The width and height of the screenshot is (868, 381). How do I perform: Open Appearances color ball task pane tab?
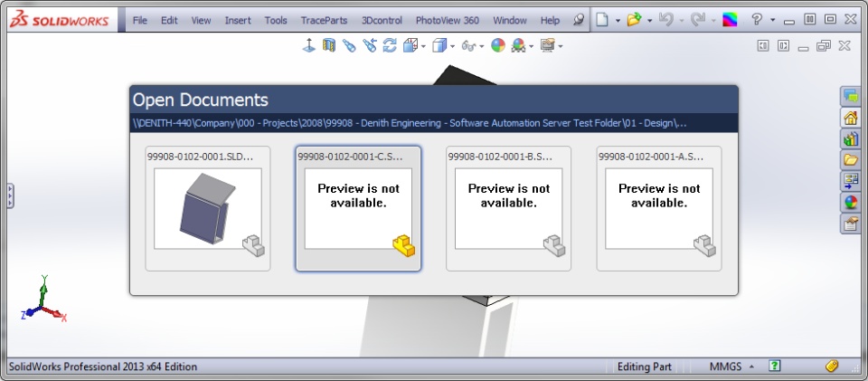[851, 202]
